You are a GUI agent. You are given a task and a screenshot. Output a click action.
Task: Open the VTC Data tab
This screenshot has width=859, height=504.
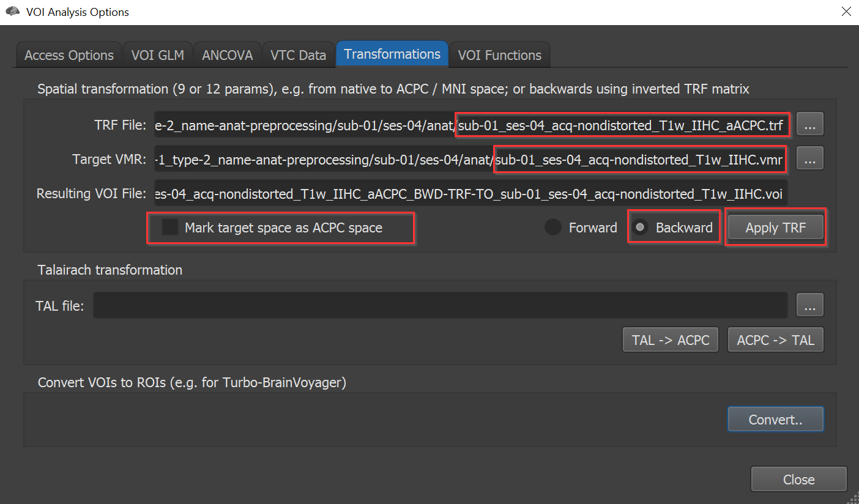(x=298, y=55)
